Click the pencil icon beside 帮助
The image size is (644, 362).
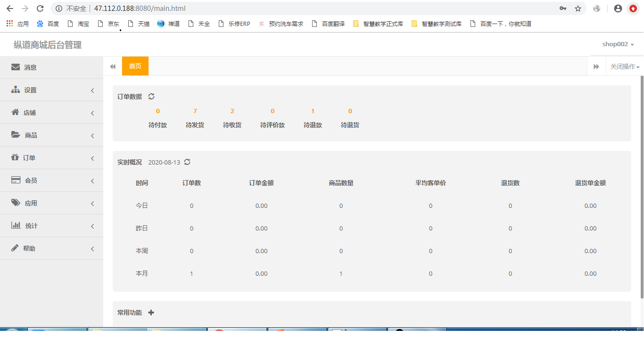click(15, 248)
